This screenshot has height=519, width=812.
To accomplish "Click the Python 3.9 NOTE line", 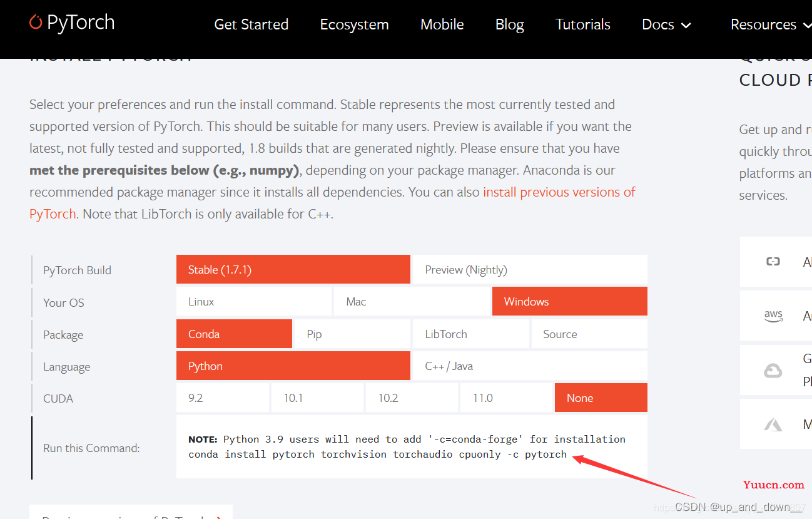I will (x=407, y=439).
